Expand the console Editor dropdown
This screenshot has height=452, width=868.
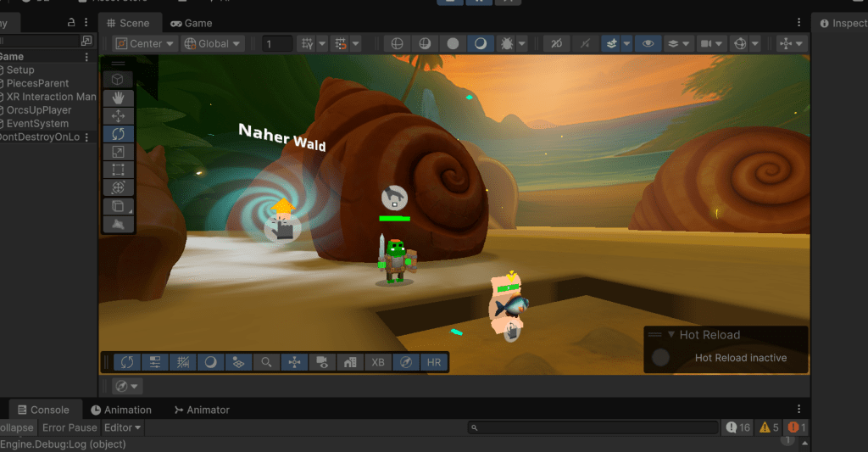click(123, 427)
